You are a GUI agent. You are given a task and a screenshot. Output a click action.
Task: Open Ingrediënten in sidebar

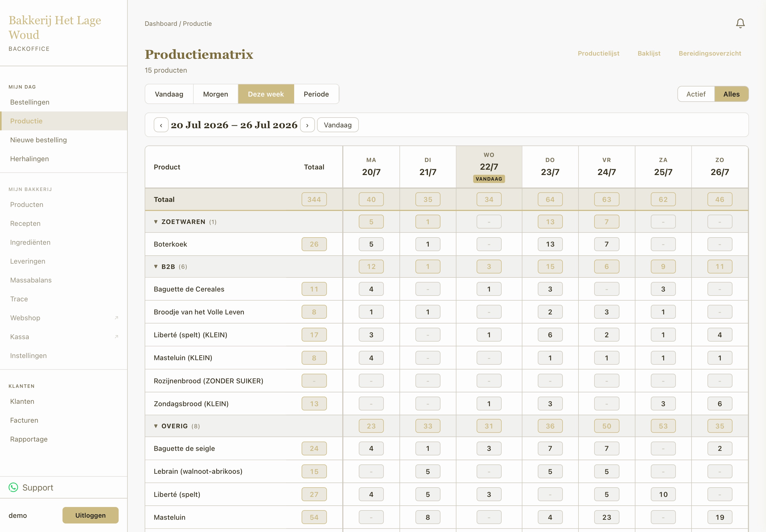click(x=64, y=242)
